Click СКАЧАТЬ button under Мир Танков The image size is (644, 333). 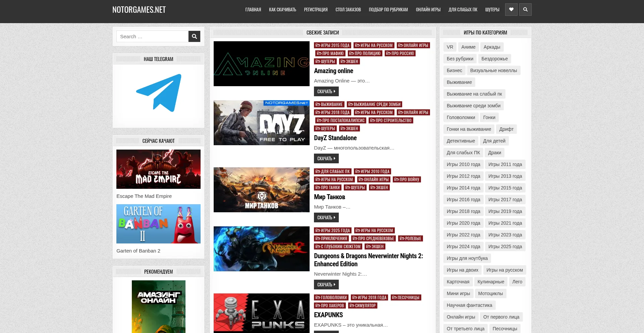tap(326, 217)
